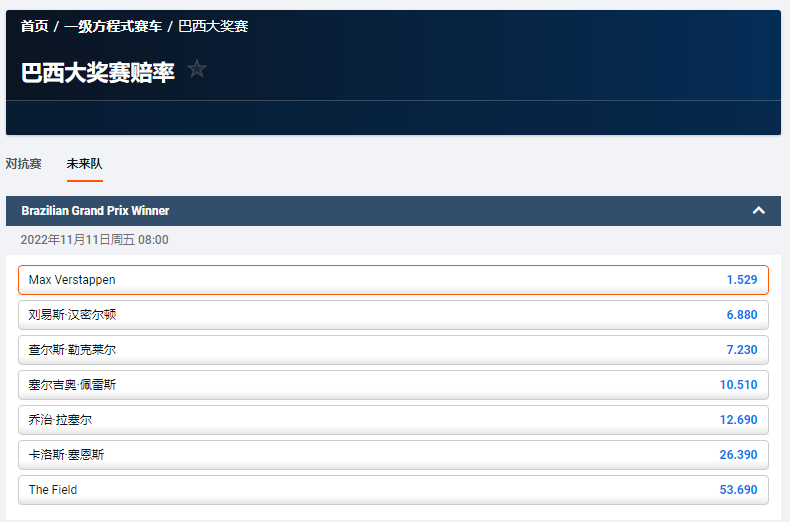Image resolution: width=790 pixels, height=522 pixels.
Task: Select 塞尔吉奥·佩雷斯 bet row
Action: [x=393, y=385]
